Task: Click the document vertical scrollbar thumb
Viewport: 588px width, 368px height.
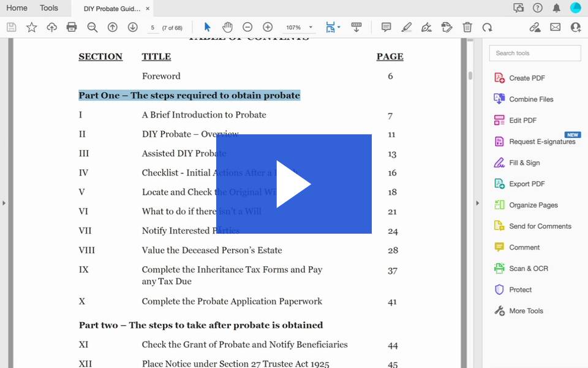Action: [470, 75]
